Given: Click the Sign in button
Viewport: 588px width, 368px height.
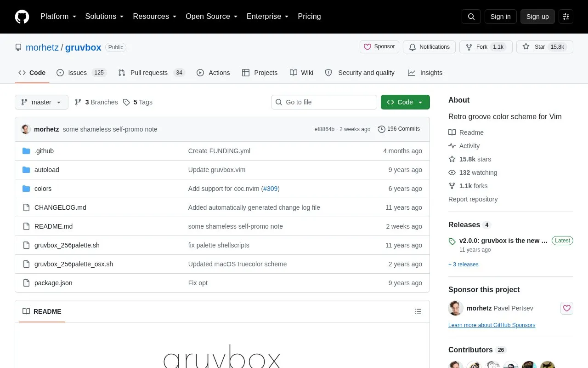Looking at the screenshot, I should click(500, 17).
